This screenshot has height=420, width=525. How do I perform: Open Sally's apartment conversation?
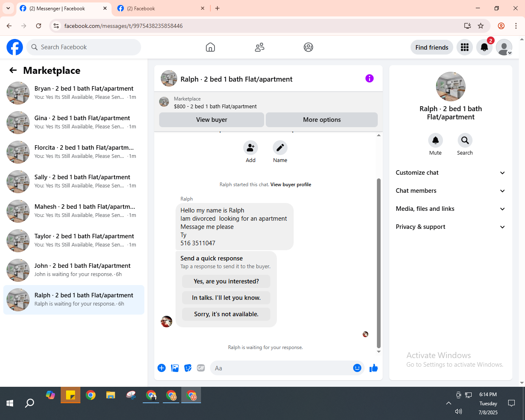click(x=74, y=182)
